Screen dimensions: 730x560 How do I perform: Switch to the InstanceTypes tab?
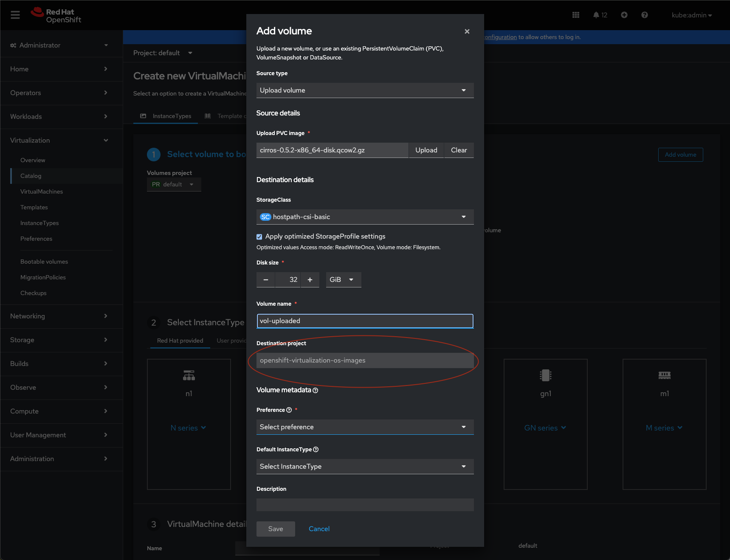pos(166,116)
